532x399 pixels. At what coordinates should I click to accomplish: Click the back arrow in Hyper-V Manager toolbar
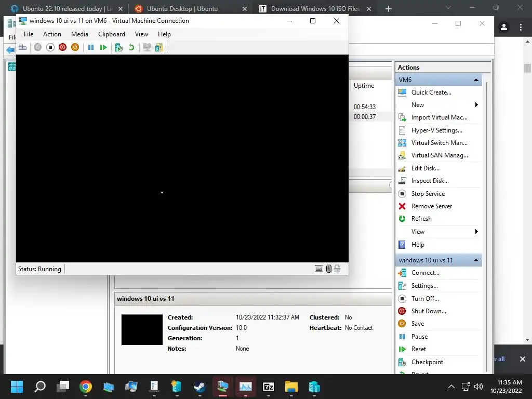[10, 50]
